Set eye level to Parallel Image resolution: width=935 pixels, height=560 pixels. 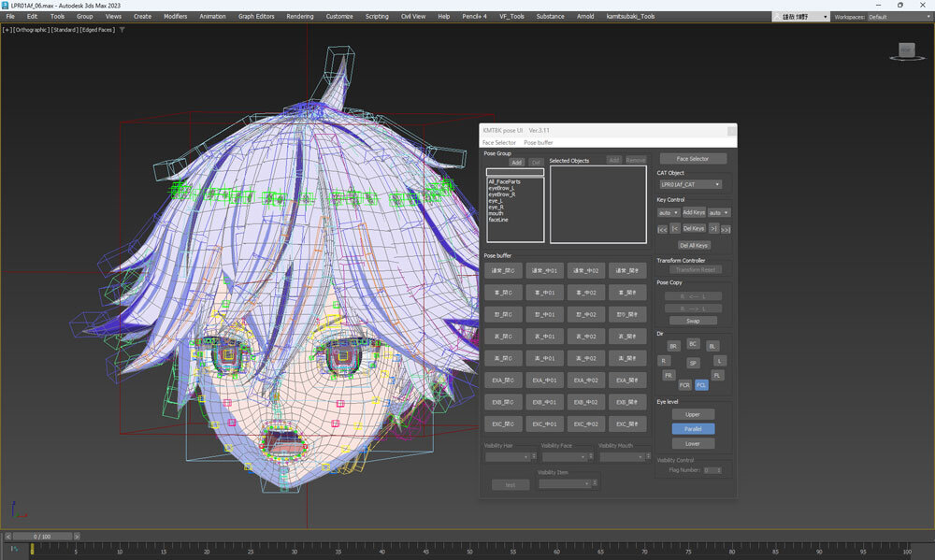693,429
